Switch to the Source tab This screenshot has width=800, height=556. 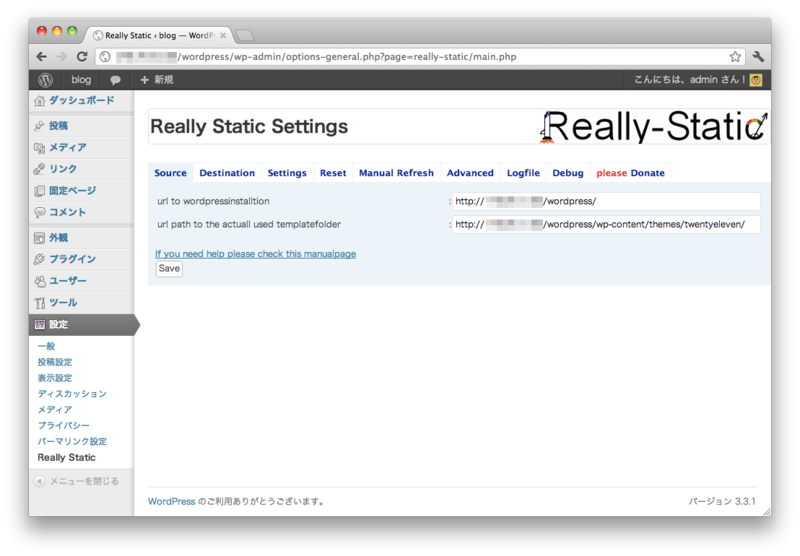coord(170,173)
